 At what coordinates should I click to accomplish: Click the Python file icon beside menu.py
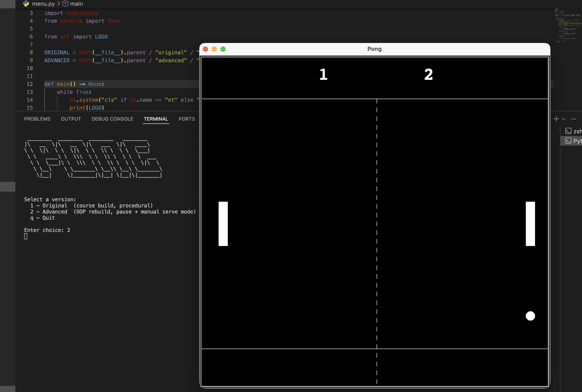point(26,4)
